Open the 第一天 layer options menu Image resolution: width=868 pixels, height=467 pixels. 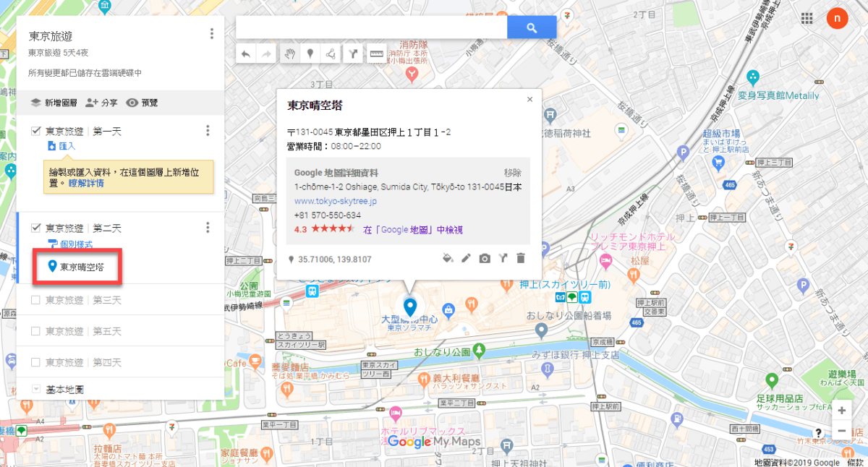[208, 131]
